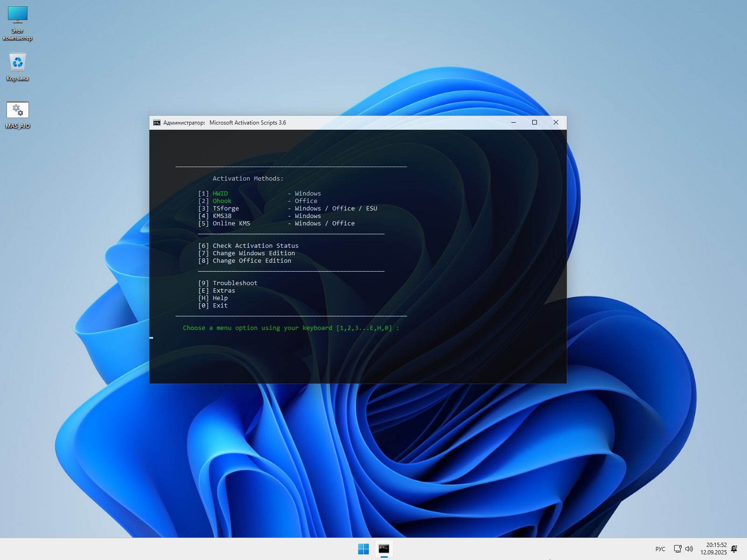Open the clock showing 20:15:52

[716, 545]
